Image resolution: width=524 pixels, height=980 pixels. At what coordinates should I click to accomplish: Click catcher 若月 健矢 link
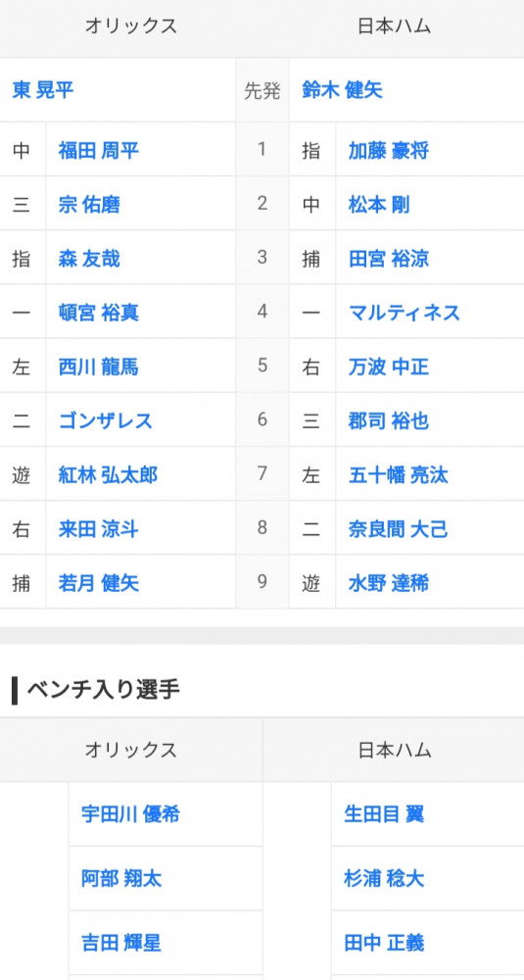pyautogui.click(x=99, y=583)
